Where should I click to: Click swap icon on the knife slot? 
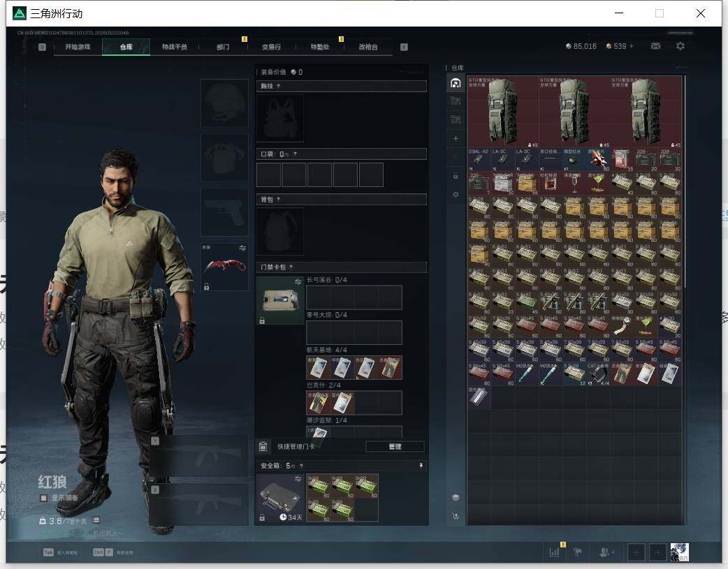point(242,249)
